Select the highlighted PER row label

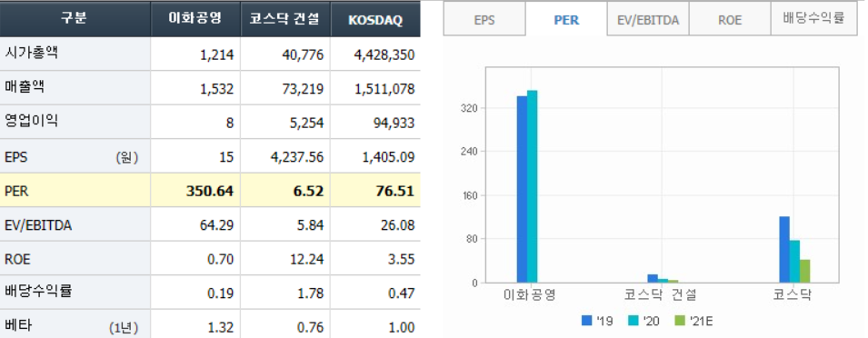click(15, 192)
